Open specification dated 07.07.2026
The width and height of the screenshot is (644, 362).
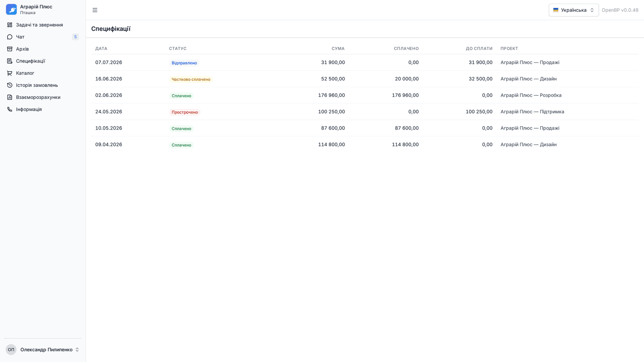(365, 62)
